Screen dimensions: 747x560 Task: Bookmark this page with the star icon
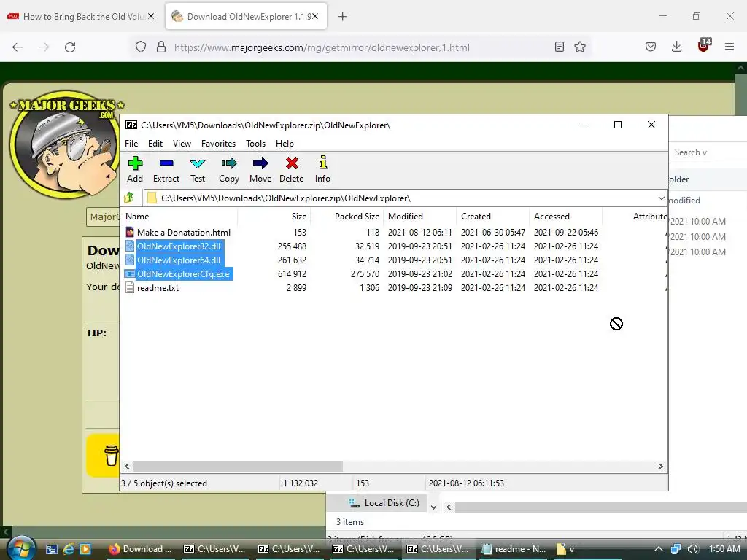[580, 47]
